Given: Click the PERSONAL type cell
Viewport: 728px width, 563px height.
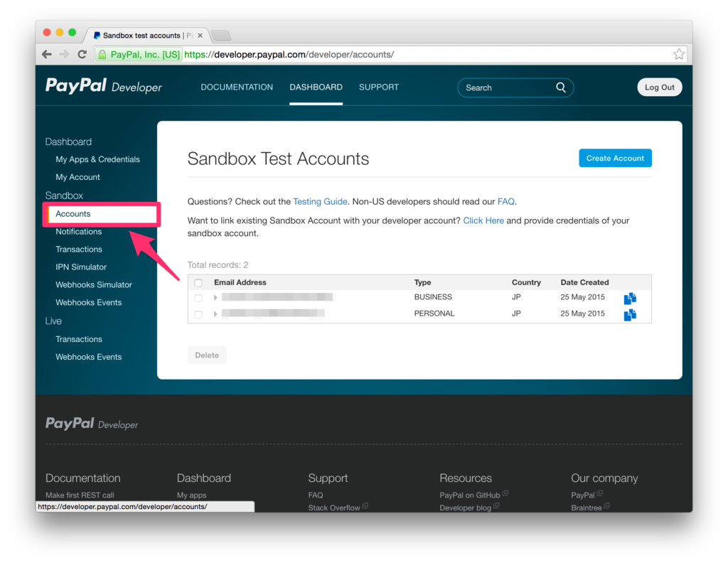Looking at the screenshot, I should click(x=434, y=313).
